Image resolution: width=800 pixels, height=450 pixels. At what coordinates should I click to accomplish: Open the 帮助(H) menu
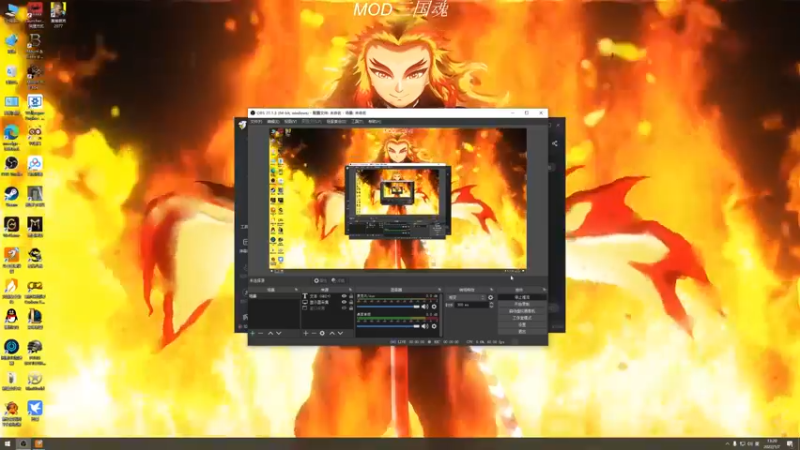(x=375, y=121)
